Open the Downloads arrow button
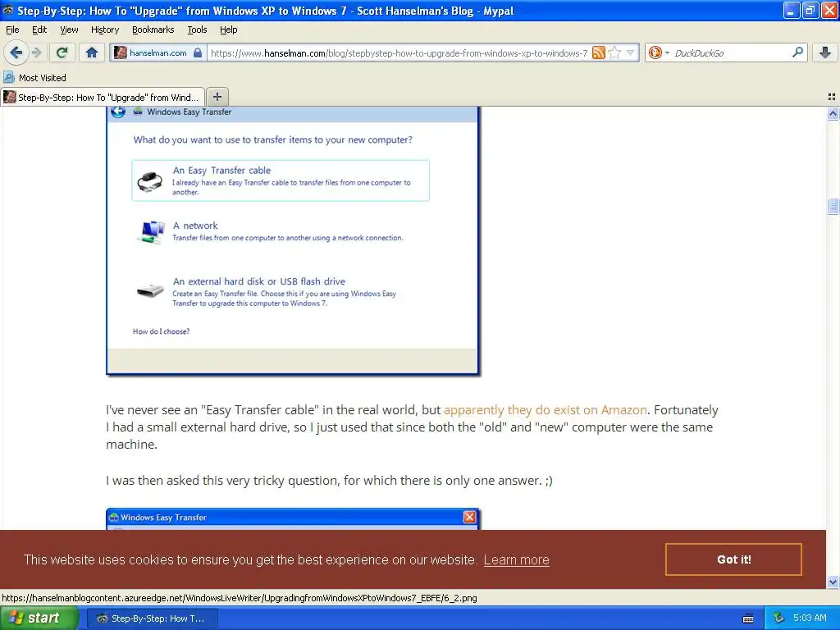 click(x=825, y=52)
